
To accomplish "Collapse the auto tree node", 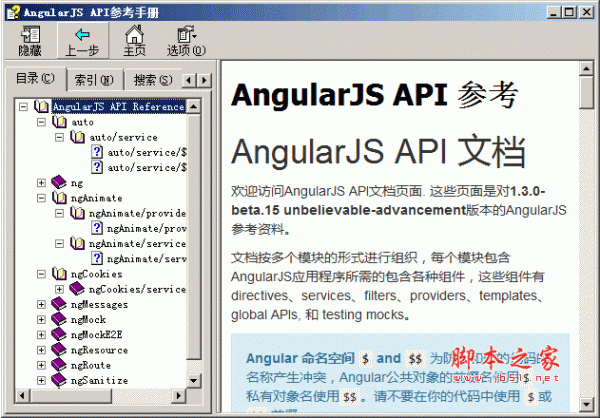I will click(x=41, y=122).
